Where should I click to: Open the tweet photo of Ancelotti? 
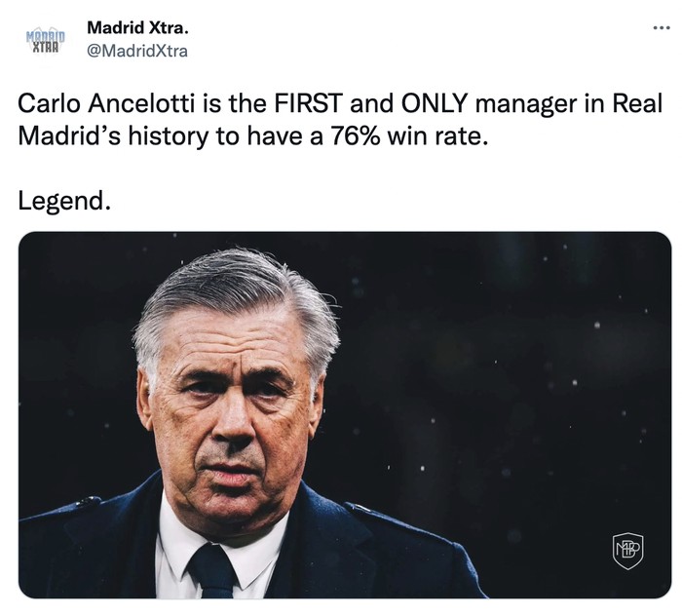point(345,414)
